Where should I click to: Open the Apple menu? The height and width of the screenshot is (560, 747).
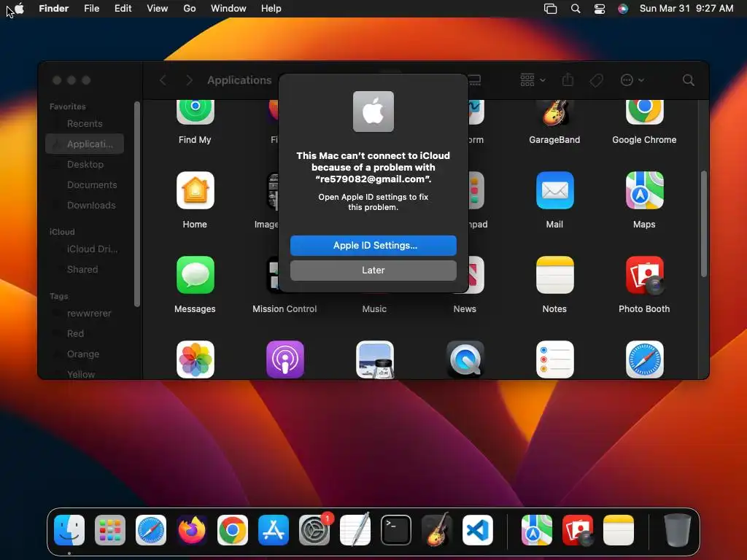[x=19, y=9]
